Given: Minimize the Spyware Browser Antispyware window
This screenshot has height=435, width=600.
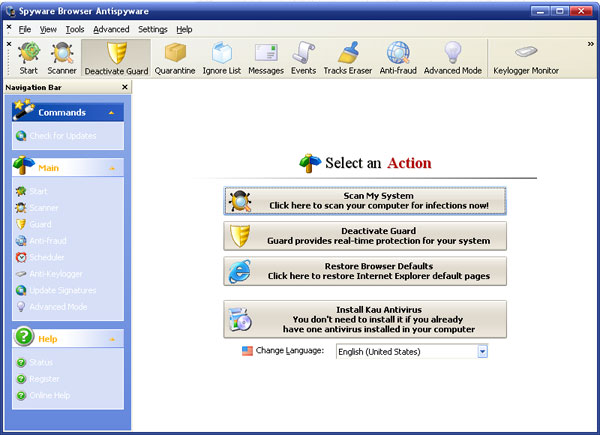Looking at the screenshot, I should tap(540, 11).
